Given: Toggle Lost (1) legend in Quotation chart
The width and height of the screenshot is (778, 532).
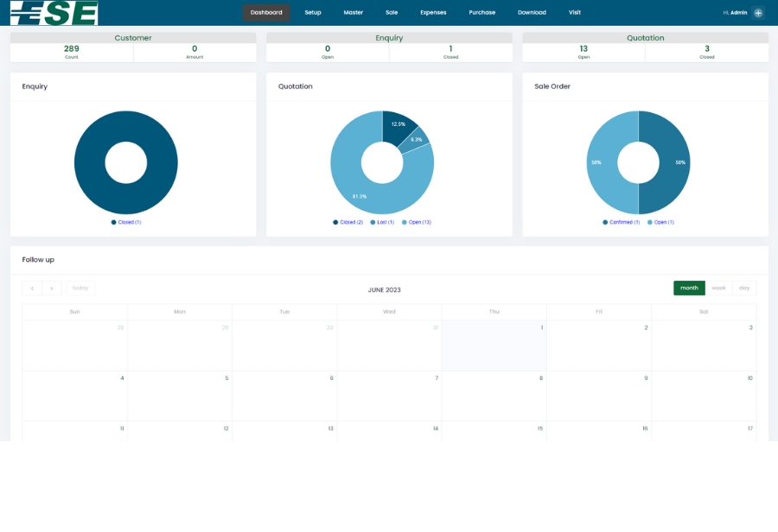Looking at the screenshot, I should tap(382, 222).
